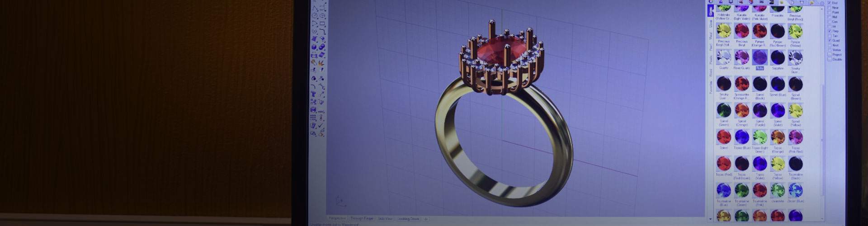The image size is (868, 226).
Task: Select the Rectangle tool in left toolbar
Action: (x=322, y=24)
